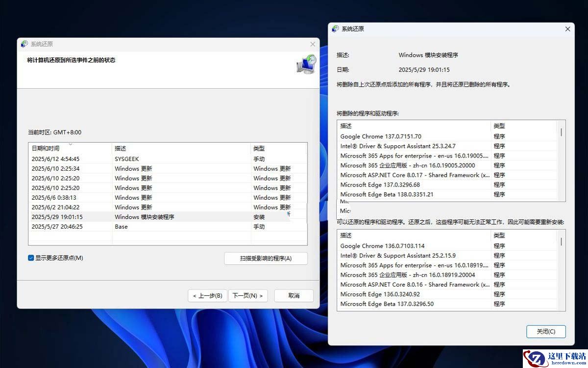This screenshot has height=368, width=588.
Task: Click Microsoft ASP.NET Core 8.0.17 row
Action: pyautogui.click(x=447, y=175)
